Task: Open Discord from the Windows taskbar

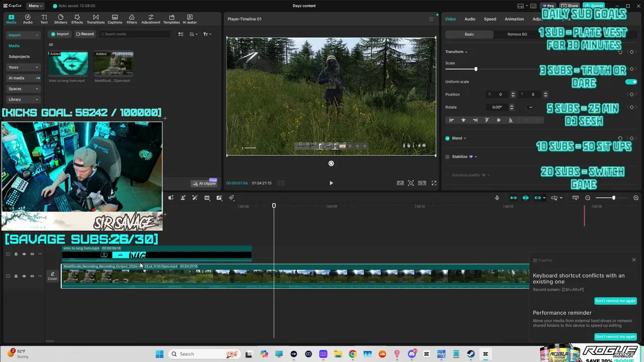Action: (x=412, y=354)
